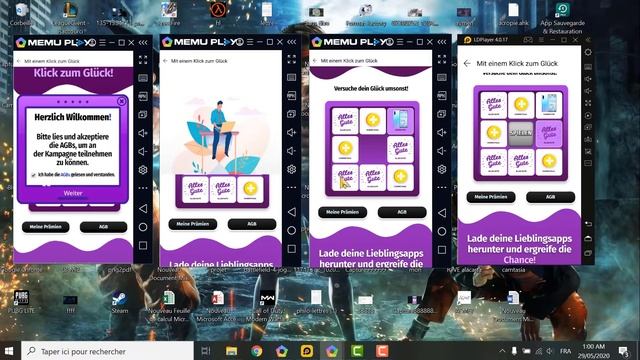Image resolution: width=640 pixels, height=360 pixels.
Task: Show more tools (...) in 'Versuche dein Glück' MEmu
Action: pos(442,187)
